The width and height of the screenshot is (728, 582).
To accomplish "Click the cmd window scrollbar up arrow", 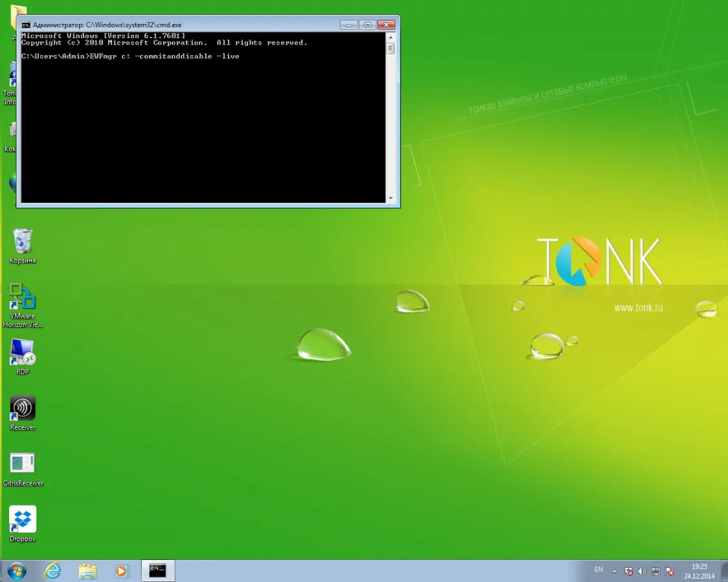I will point(391,37).
